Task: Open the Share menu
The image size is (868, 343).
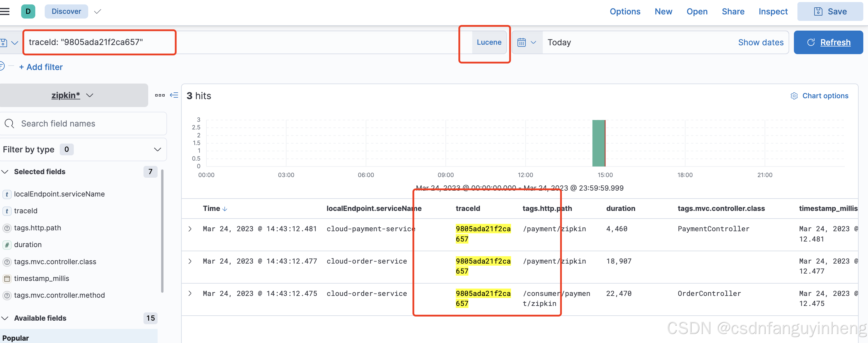Action: click(733, 11)
